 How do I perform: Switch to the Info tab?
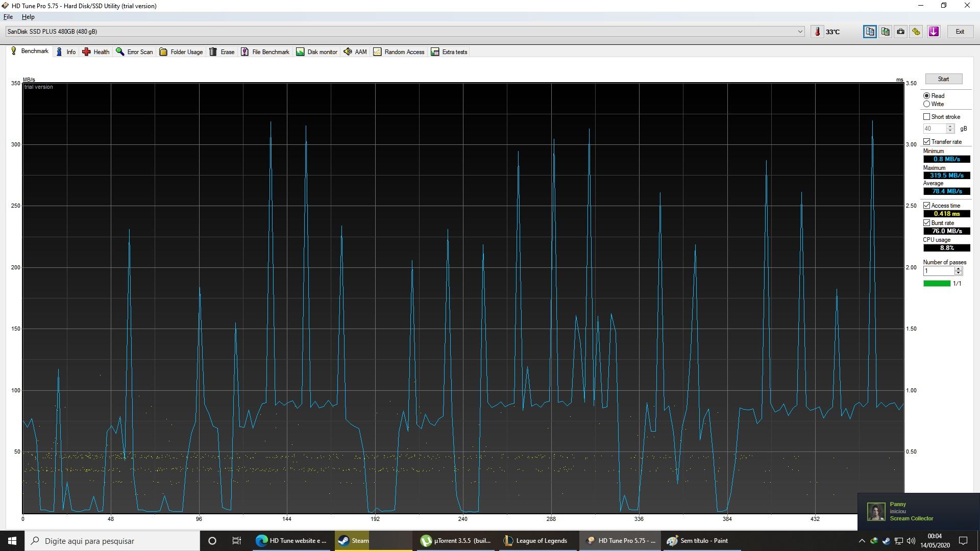(x=66, y=52)
